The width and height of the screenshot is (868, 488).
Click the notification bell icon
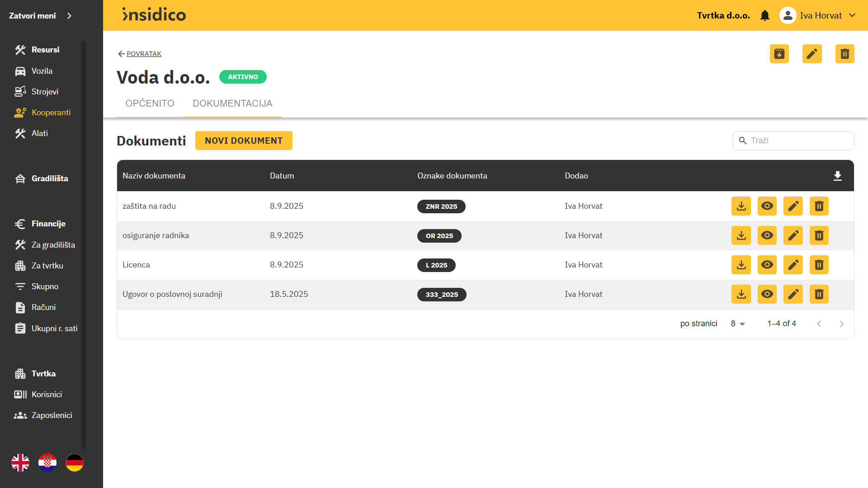(764, 16)
